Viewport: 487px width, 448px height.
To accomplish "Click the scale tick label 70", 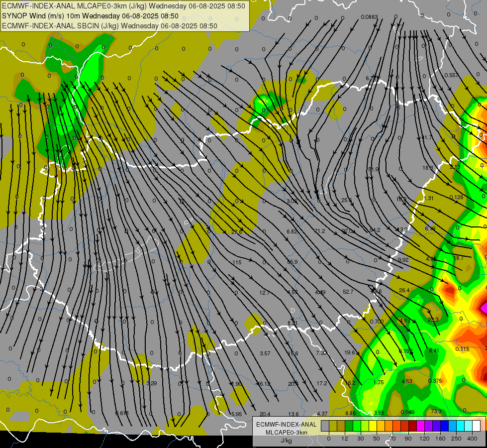I will [392, 439].
